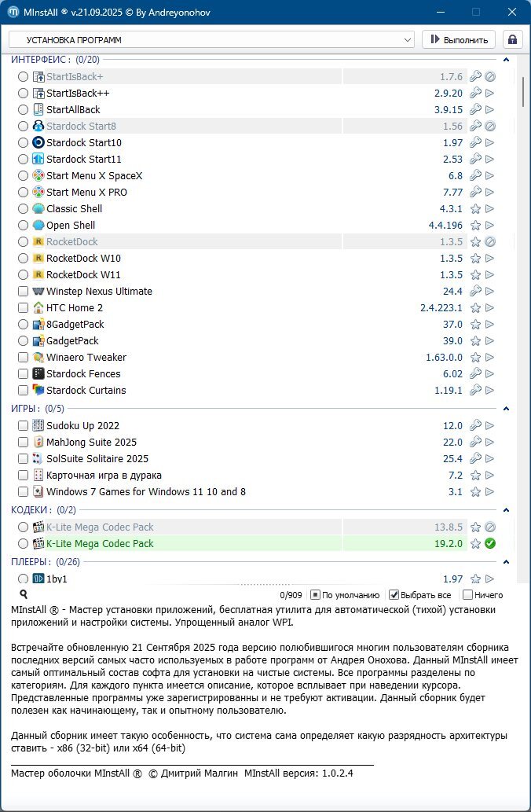Screen dimensions: 531x812
Task: Collapse the КОДЕКИ category section
Action: pos(507,510)
